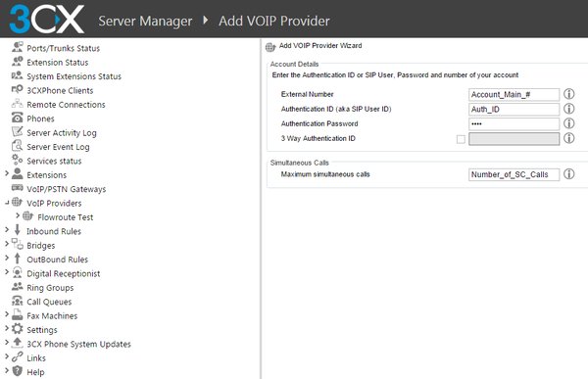
Task: Click the Add VOIP Provider Wizard globe icon
Action: pyautogui.click(x=270, y=47)
